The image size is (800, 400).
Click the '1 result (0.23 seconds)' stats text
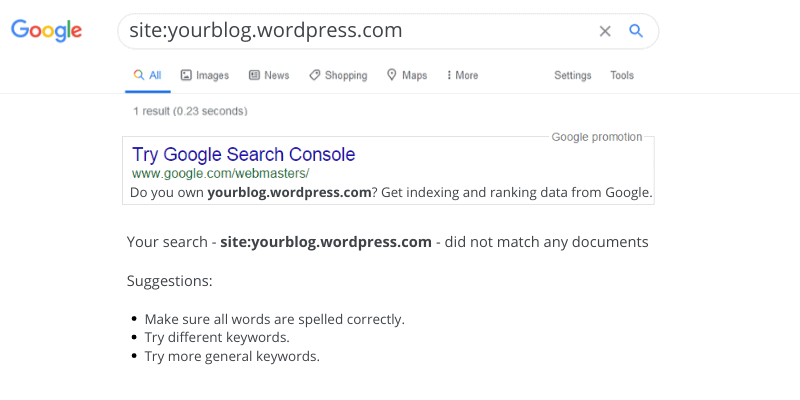point(190,111)
